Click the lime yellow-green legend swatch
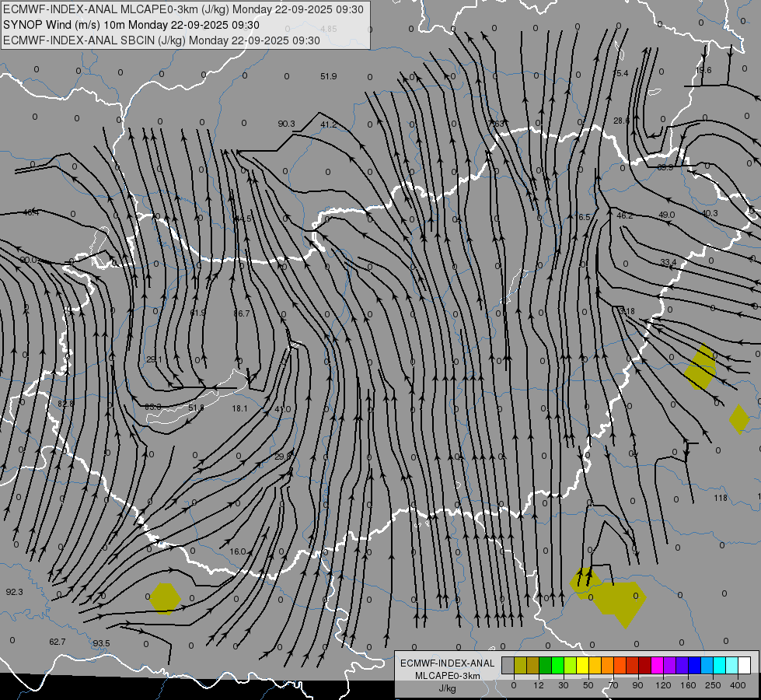761x700 pixels. click(571, 665)
